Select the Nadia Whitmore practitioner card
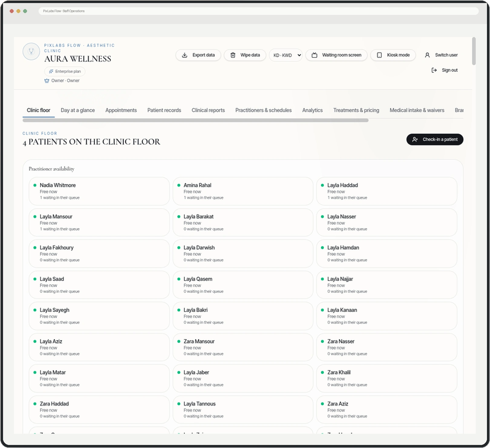This screenshot has width=490, height=448. (x=99, y=191)
